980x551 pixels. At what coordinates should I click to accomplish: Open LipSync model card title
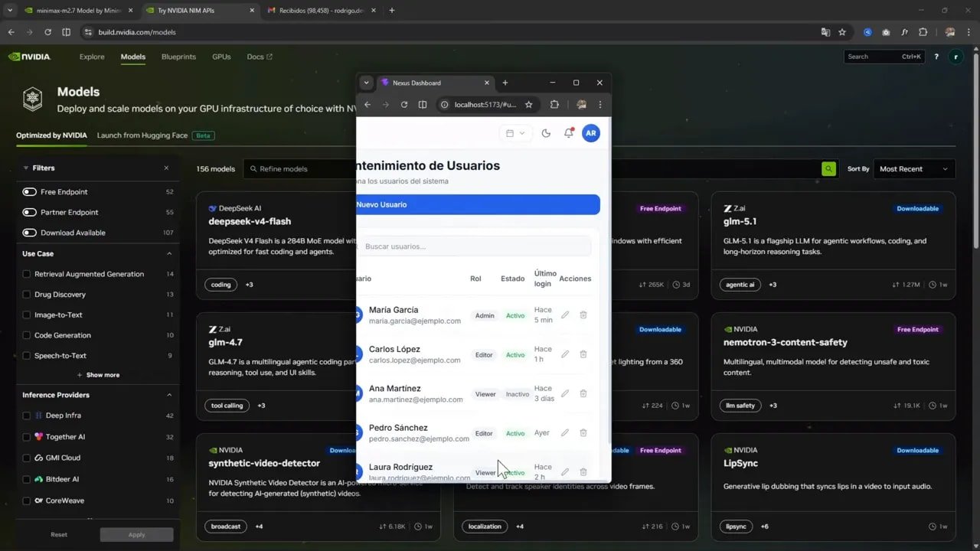pos(741,463)
